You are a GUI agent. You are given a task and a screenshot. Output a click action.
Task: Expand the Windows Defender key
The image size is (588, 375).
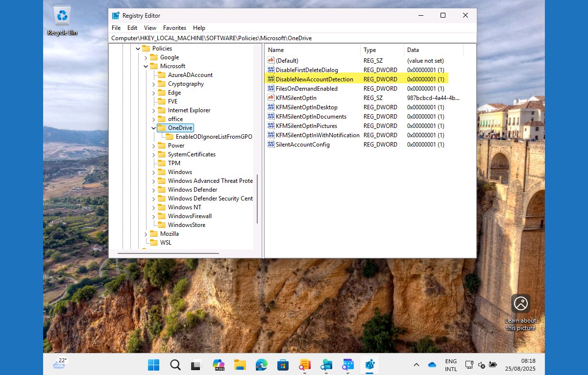(153, 190)
